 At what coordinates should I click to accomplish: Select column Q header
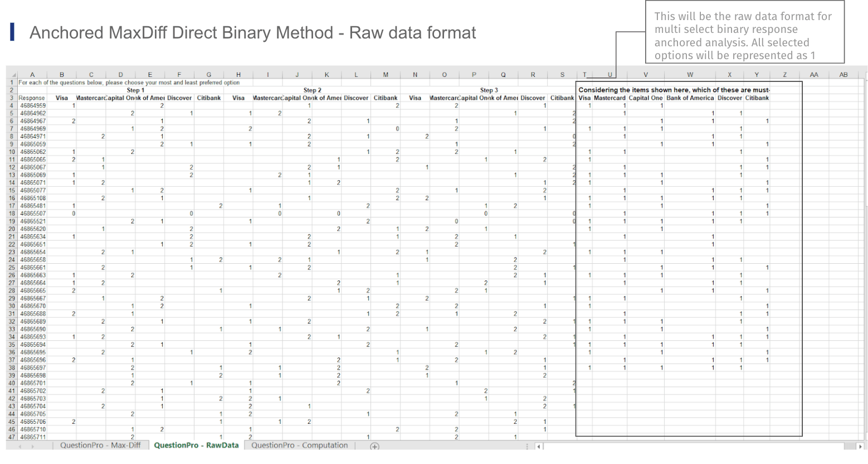(504, 75)
